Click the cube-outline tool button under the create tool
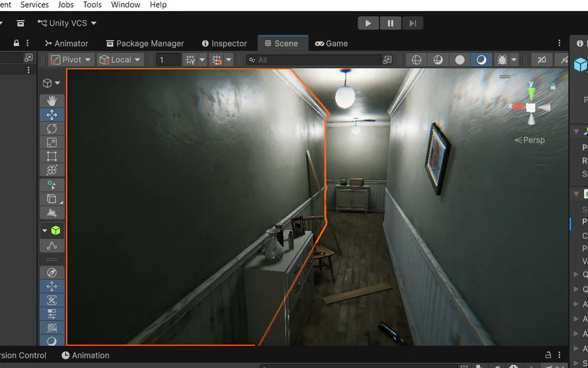 tap(52, 199)
